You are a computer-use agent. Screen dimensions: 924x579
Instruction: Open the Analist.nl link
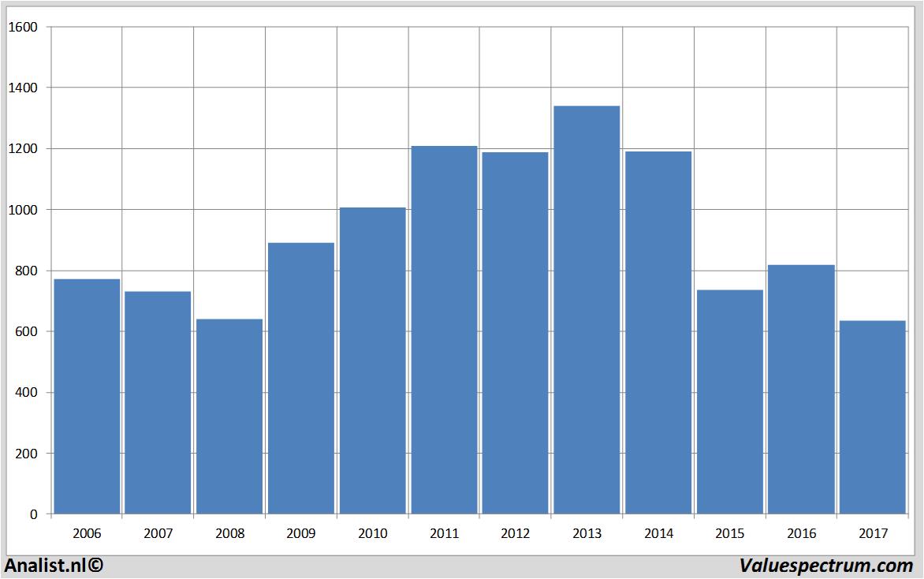(x=54, y=565)
